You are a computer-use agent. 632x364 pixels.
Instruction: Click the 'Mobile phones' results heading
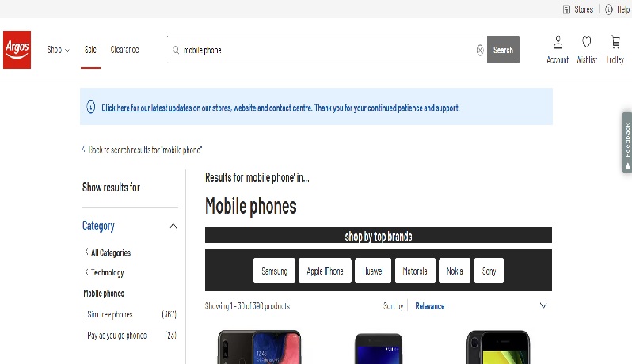tap(251, 207)
